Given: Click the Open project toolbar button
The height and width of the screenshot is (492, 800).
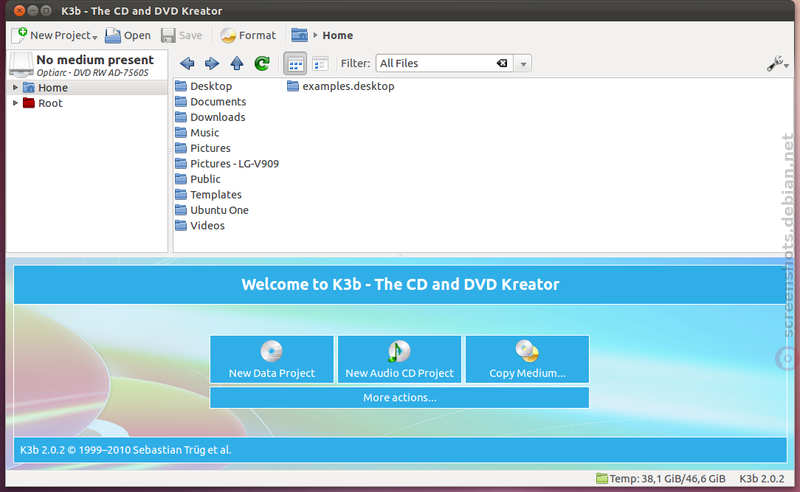Looking at the screenshot, I should (x=128, y=35).
